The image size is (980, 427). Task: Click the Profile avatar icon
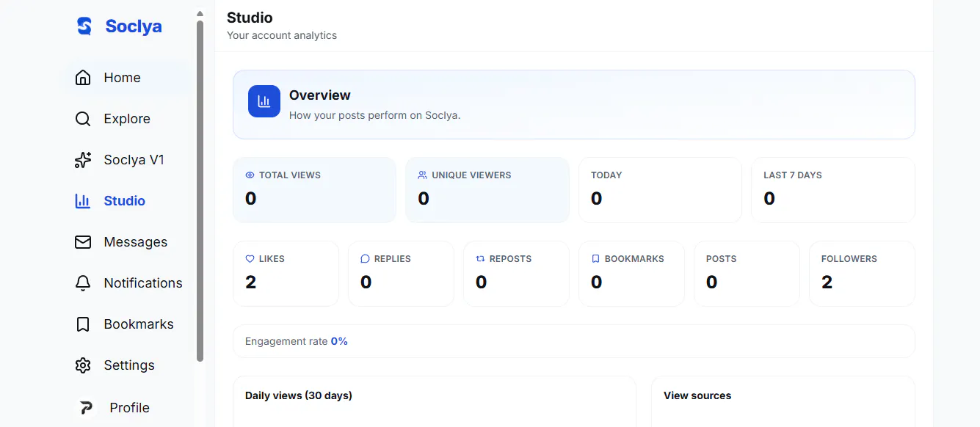[86, 408]
